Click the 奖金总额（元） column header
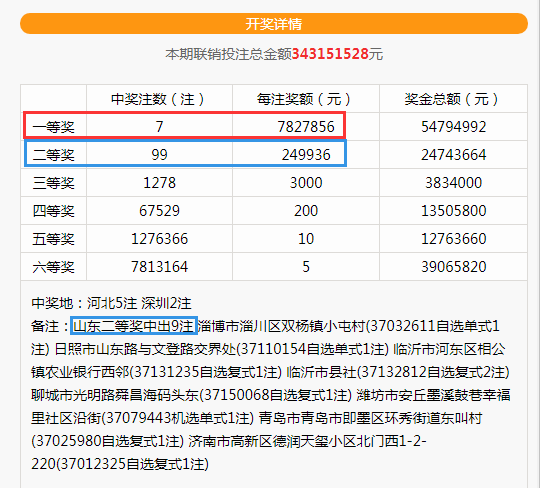540x488 pixels. [x=453, y=99]
